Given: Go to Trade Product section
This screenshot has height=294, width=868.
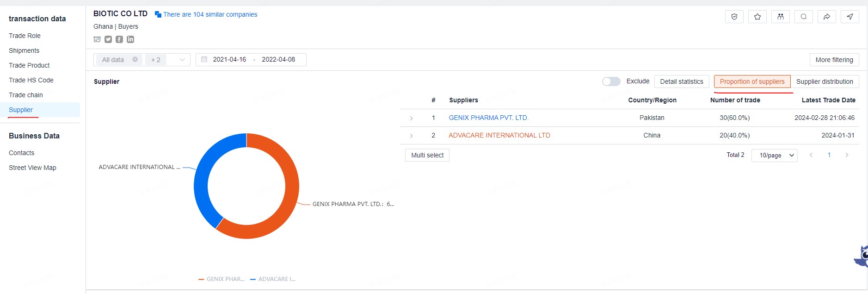Looking at the screenshot, I should coord(29,65).
